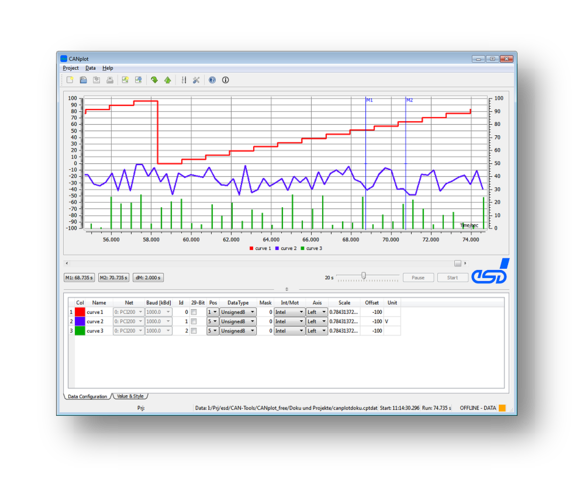Click the Open project folder icon
The image size is (580, 486).
click(x=83, y=80)
